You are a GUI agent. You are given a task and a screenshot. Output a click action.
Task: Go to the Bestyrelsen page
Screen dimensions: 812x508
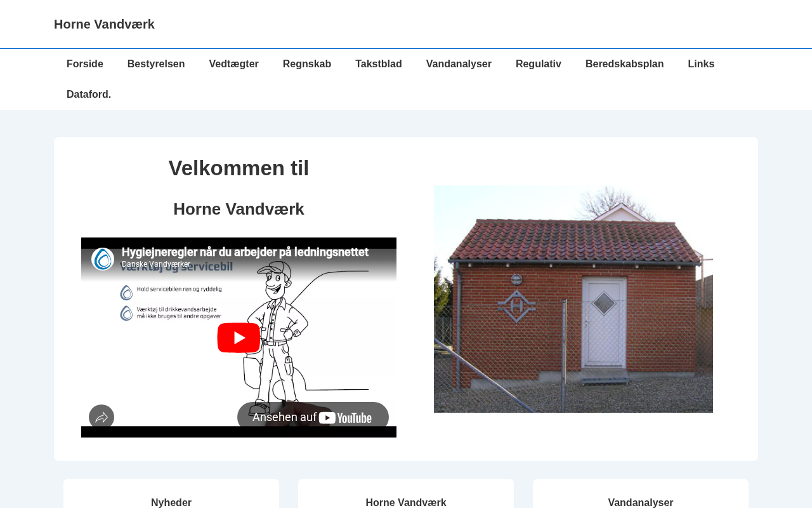point(156,64)
